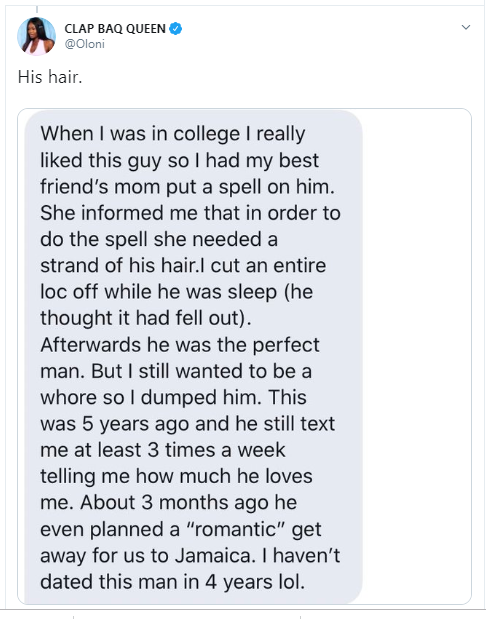Image resolution: width=486 pixels, height=619 pixels.
Task: Click the '5 years ago' line in image
Action: tap(188, 424)
